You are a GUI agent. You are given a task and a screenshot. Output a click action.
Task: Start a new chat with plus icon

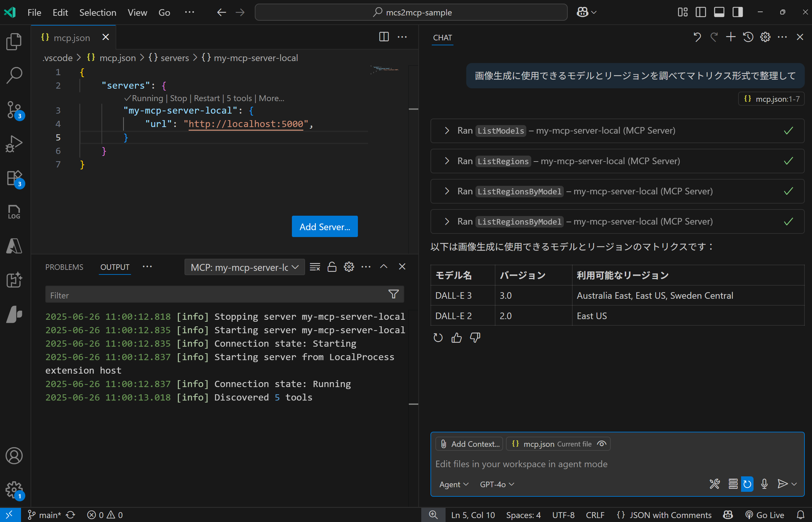click(x=731, y=37)
